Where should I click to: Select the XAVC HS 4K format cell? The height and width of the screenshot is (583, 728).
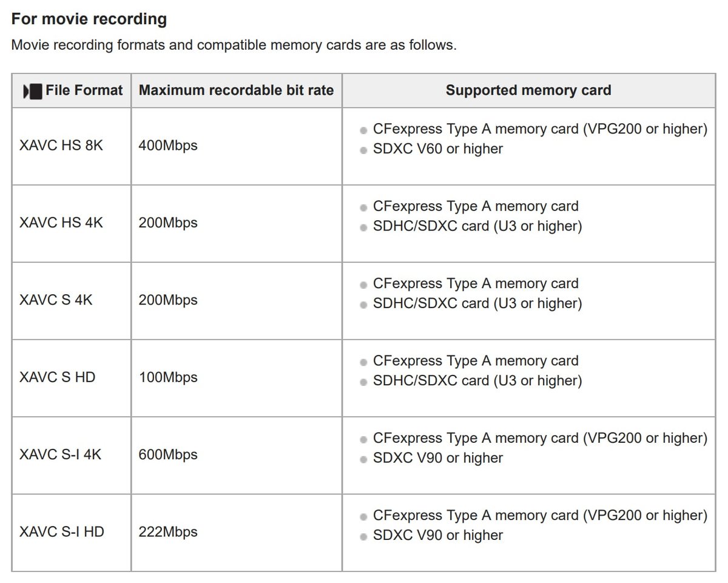click(x=61, y=223)
